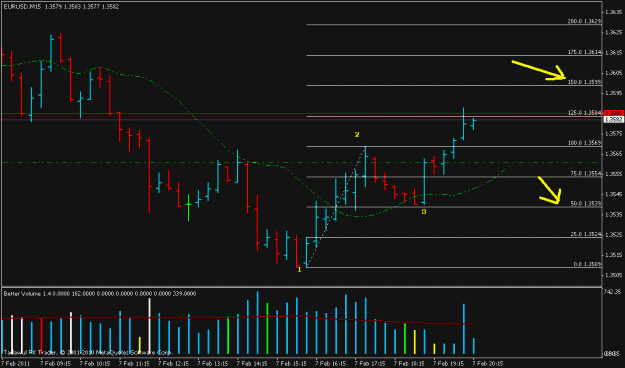Select the 0.0 1.3509 Fibonacci level label
Screen dimensions: 625x368
coord(587,264)
